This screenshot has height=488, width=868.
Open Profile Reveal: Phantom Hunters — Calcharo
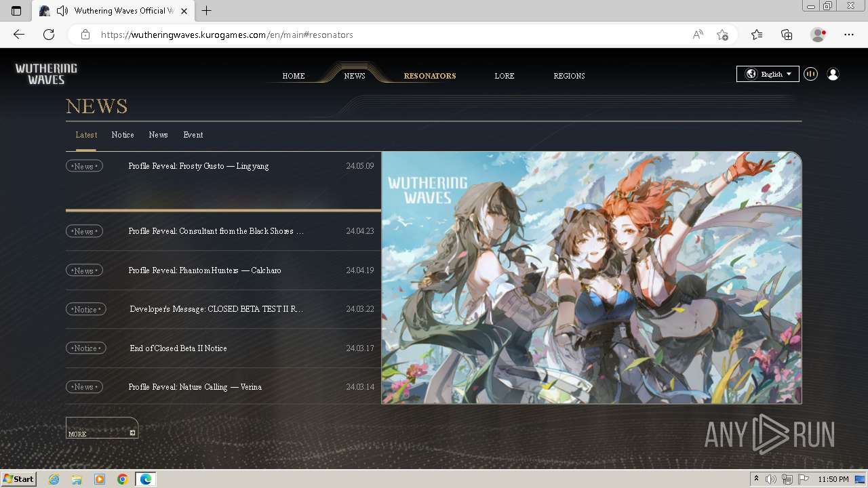205,270
